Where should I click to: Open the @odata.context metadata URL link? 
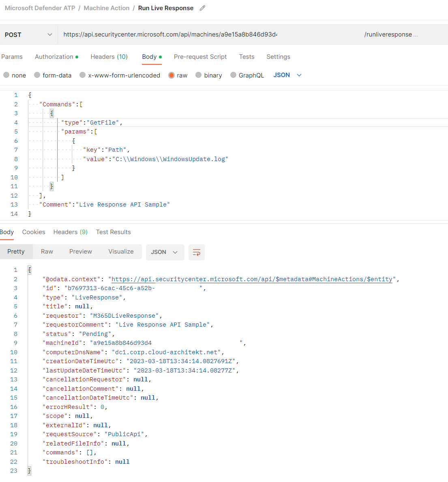pos(252,280)
